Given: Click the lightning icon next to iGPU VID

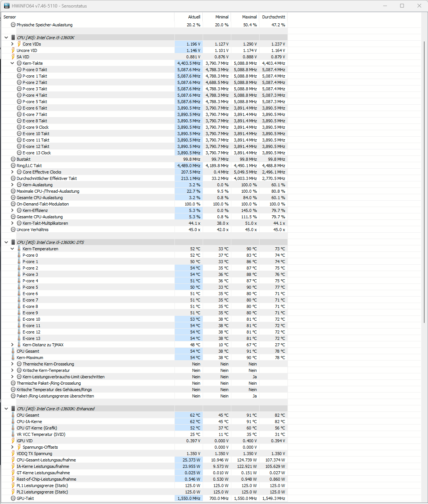Looking at the screenshot, I should 13,441.
